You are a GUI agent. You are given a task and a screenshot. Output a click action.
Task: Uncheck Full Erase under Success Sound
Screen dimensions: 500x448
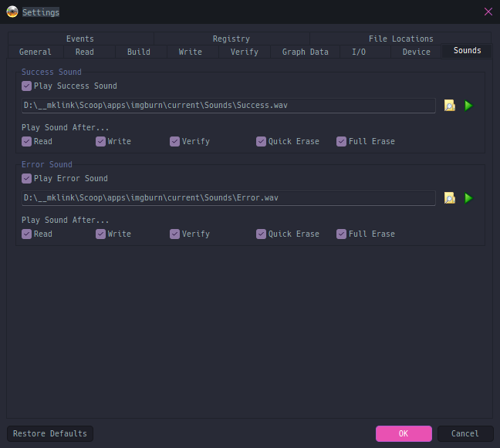click(x=342, y=142)
